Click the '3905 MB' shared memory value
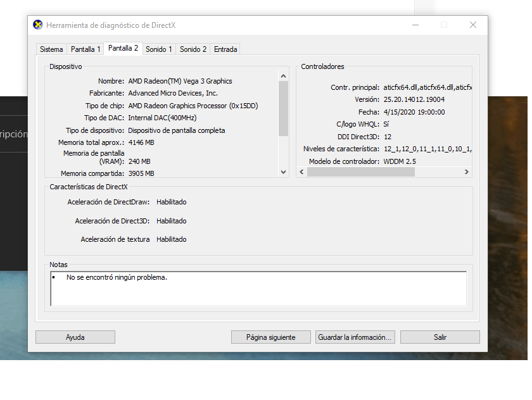Image resolution: width=532 pixels, height=400 pixels. click(141, 173)
